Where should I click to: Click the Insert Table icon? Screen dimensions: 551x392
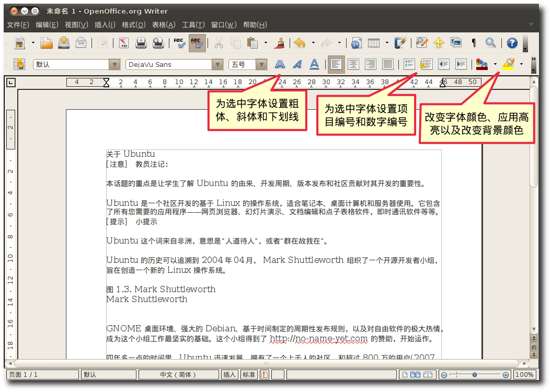click(374, 43)
